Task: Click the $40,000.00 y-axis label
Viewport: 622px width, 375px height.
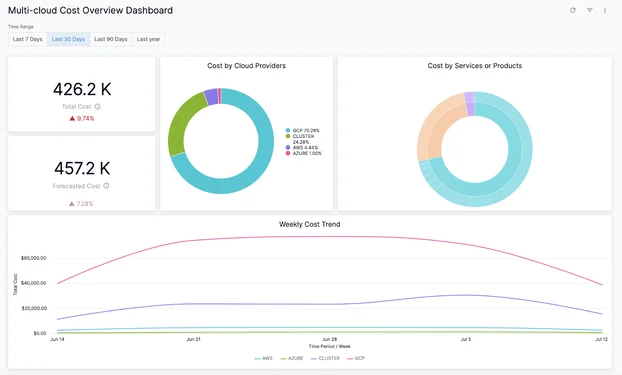Action: point(33,283)
